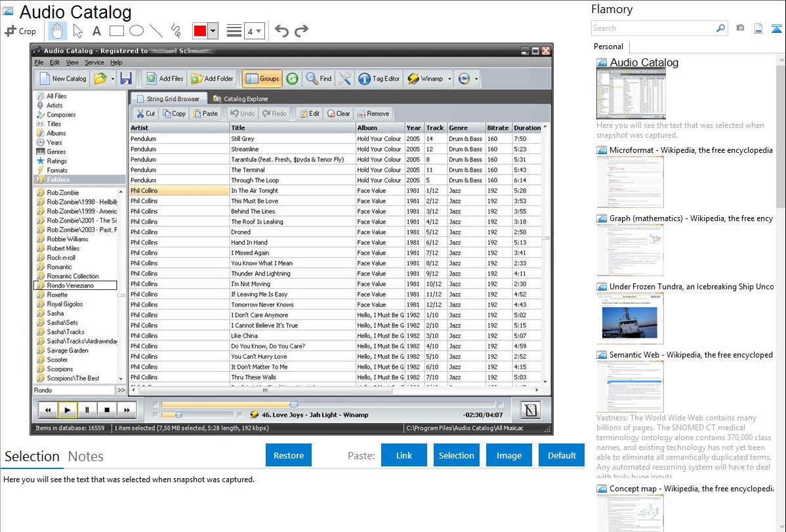Screen dimensions: 786x532
Task: Open the View menu
Action: (x=72, y=63)
